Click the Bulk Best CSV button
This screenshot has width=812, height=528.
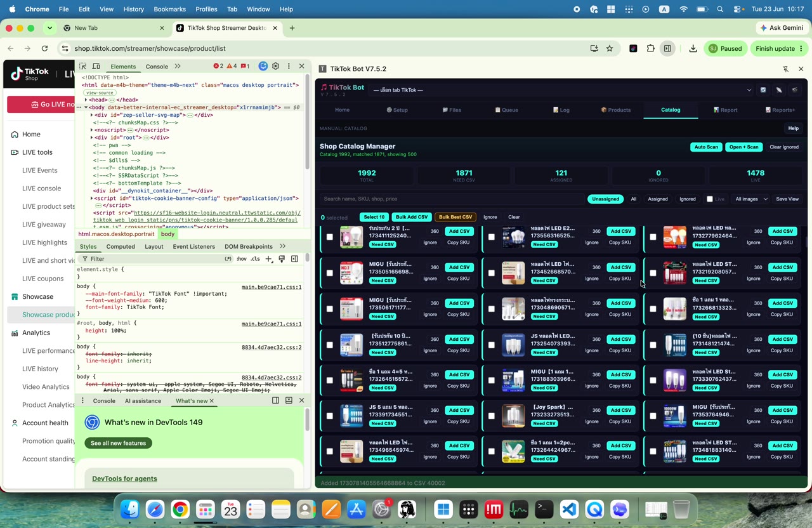[x=455, y=217]
